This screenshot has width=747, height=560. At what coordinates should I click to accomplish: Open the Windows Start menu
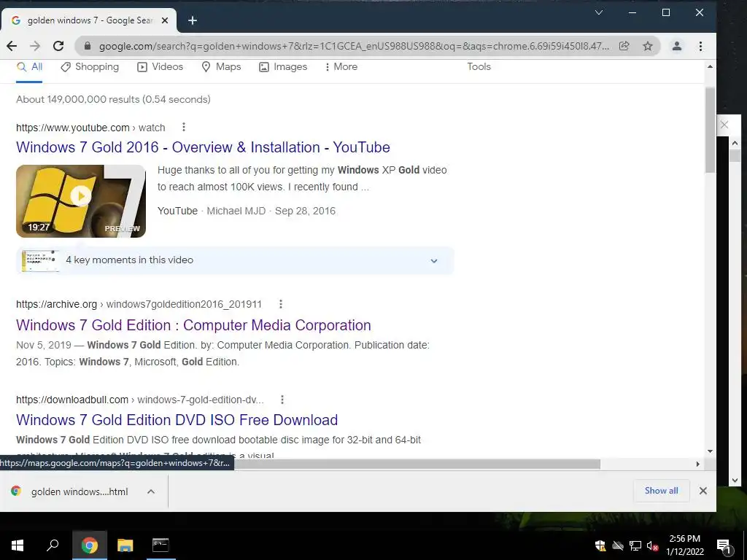click(18, 545)
